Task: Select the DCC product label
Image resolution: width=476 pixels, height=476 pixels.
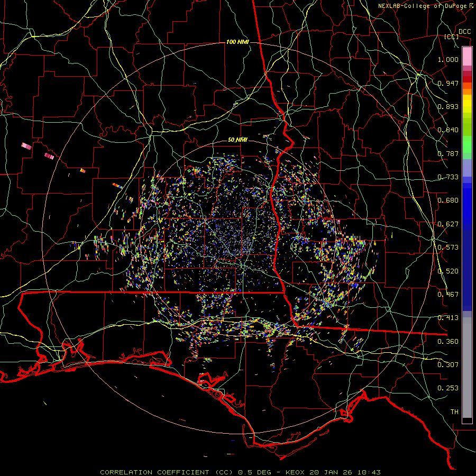Action: tap(464, 32)
